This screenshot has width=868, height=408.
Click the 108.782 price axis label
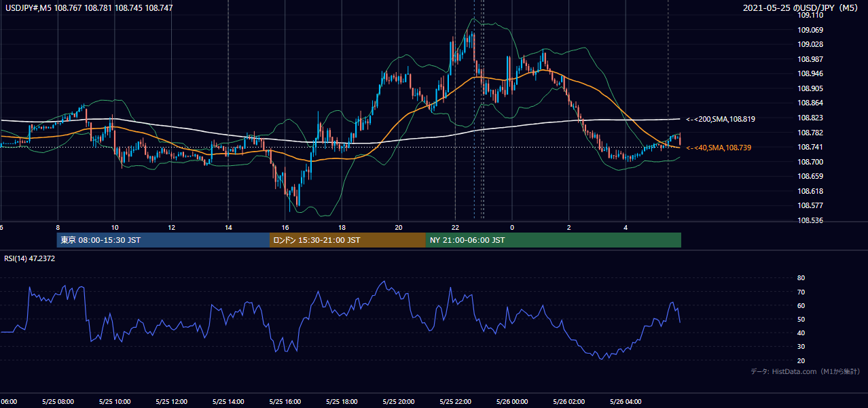point(811,133)
